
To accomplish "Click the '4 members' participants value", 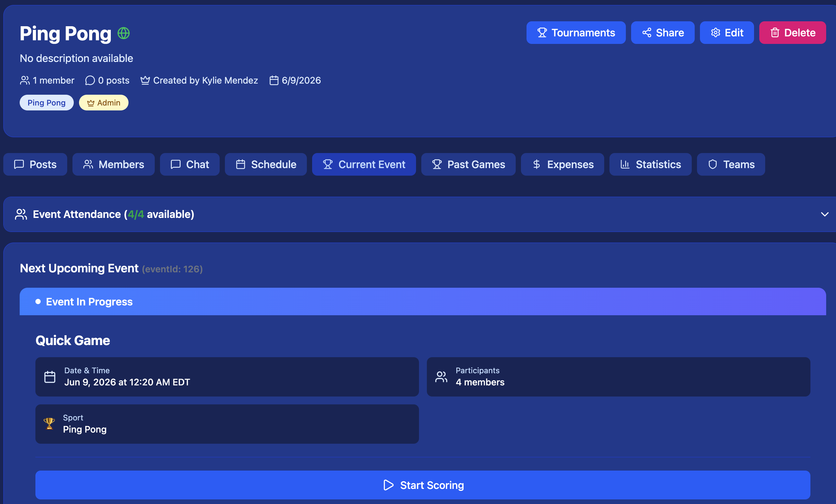I will pyautogui.click(x=480, y=382).
